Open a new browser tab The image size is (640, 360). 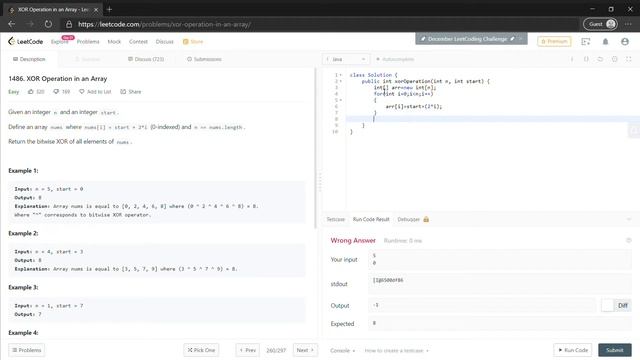click(109, 9)
